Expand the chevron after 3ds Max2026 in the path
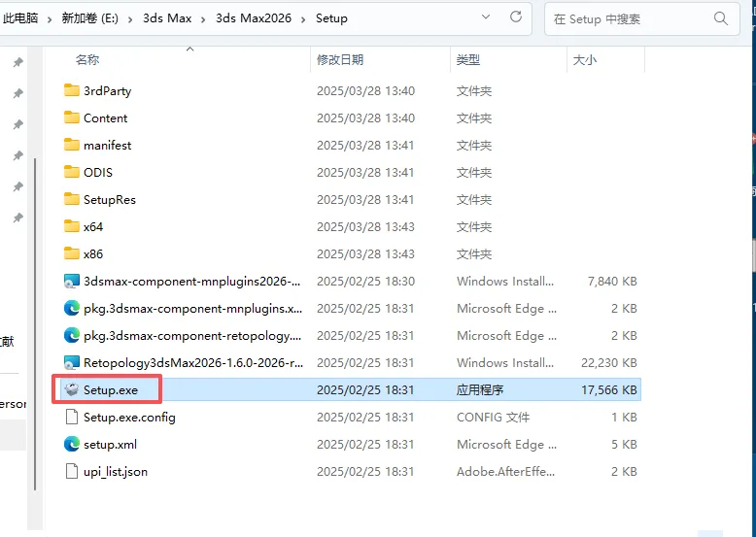 tap(303, 19)
